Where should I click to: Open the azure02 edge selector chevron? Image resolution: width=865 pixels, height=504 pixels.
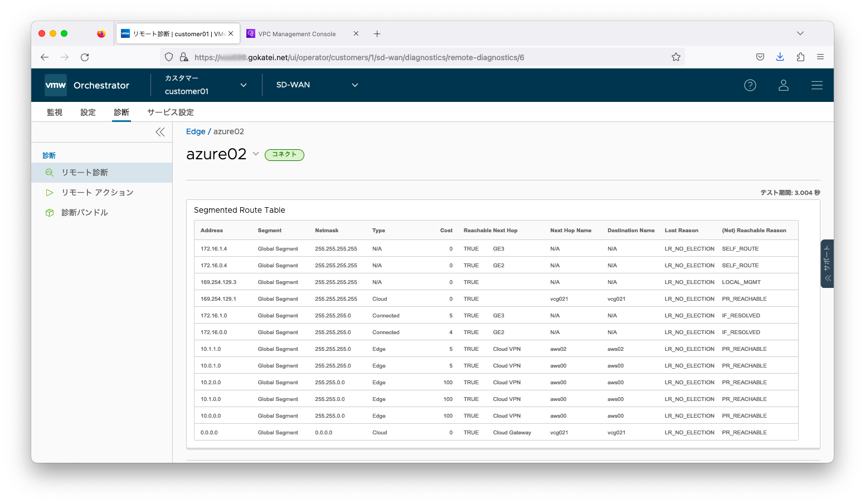tap(256, 154)
